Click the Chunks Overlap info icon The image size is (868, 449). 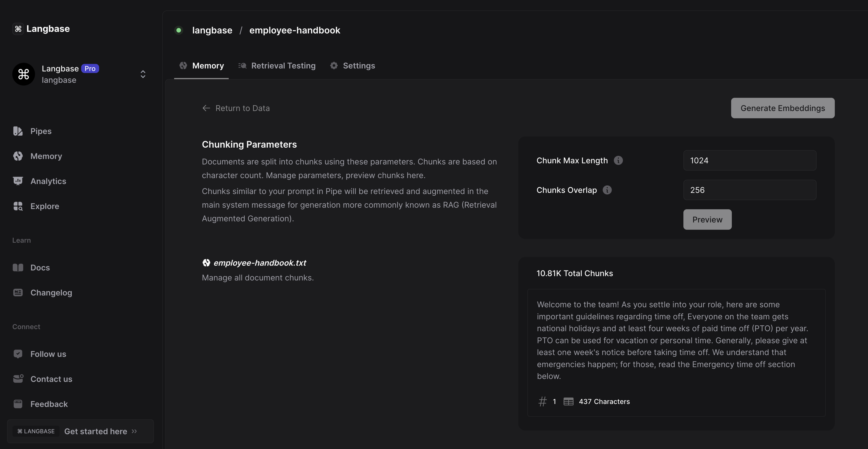[x=607, y=190]
